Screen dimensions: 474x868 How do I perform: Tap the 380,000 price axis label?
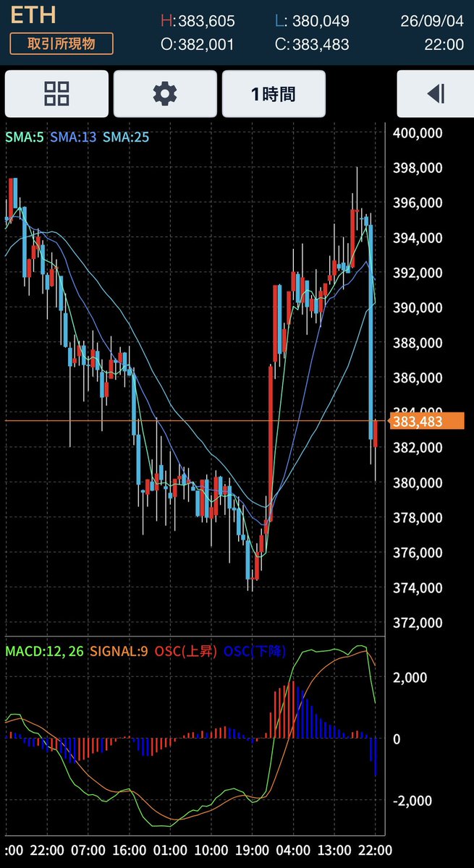pos(417,482)
